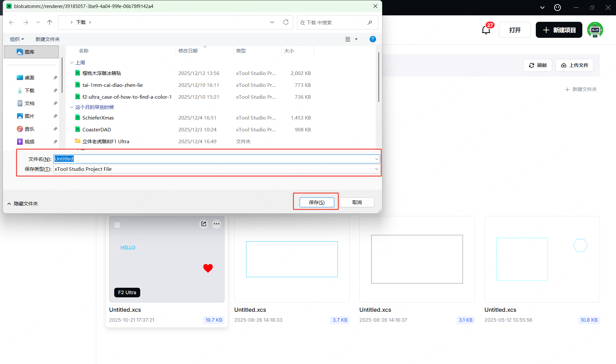Open the 组织 menu
Screen dimensions: 616x364
(17, 39)
